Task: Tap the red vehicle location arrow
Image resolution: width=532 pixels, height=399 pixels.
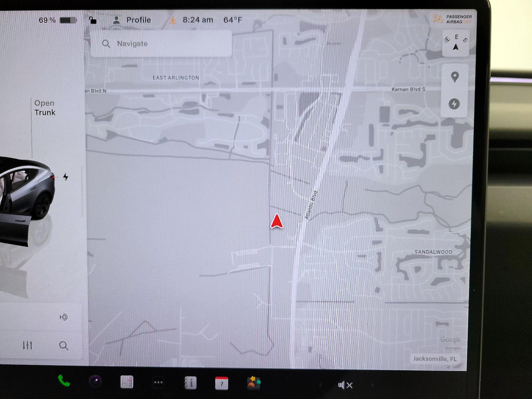Action: (x=277, y=221)
